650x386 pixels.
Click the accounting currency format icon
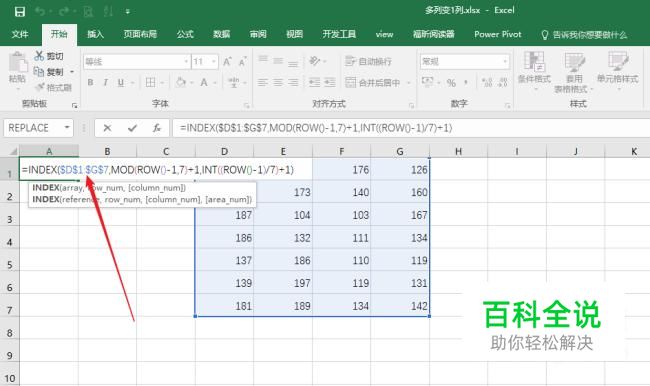[427, 82]
